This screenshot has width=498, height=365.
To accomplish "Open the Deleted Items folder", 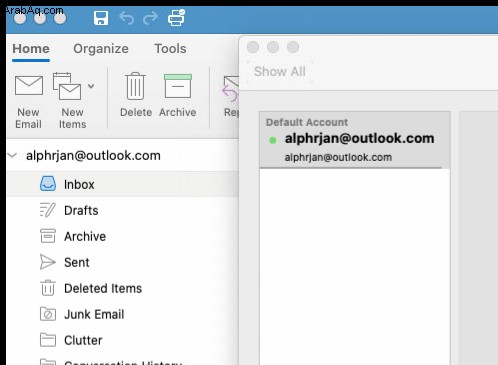I will click(123, 288).
